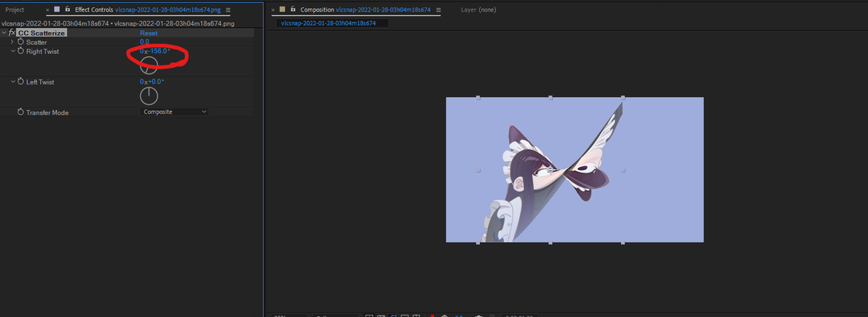Open the Effect Controls panel menu
868x317 pixels.
pyautogui.click(x=228, y=10)
